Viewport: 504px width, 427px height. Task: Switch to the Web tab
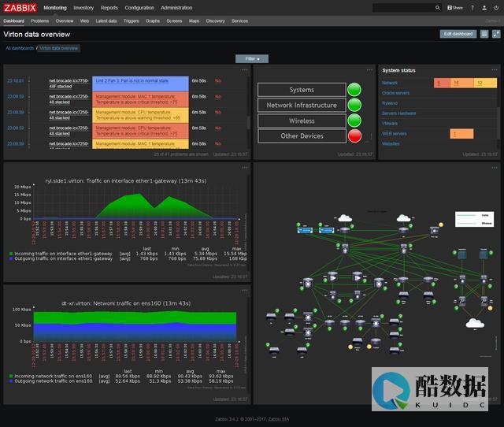click(x=84, y=21)
